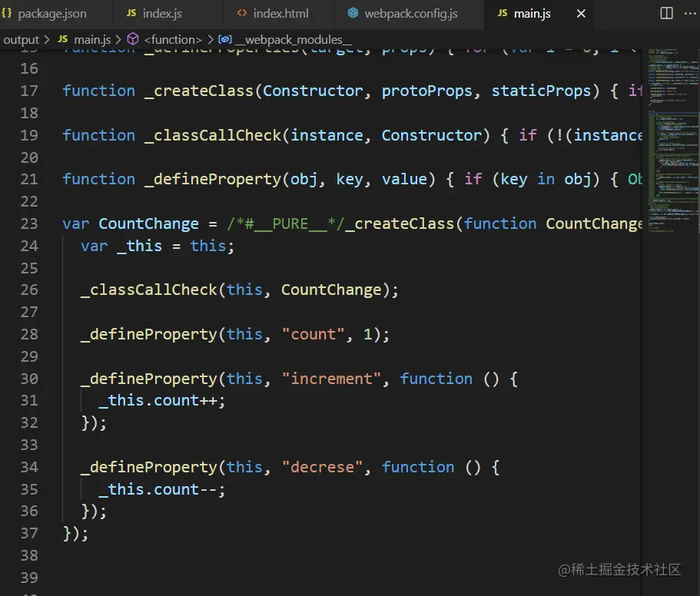Viewport: 700px width, 596px height.
Task: Open the __webpack_modules__ breadcrumb
Action: 294,40
